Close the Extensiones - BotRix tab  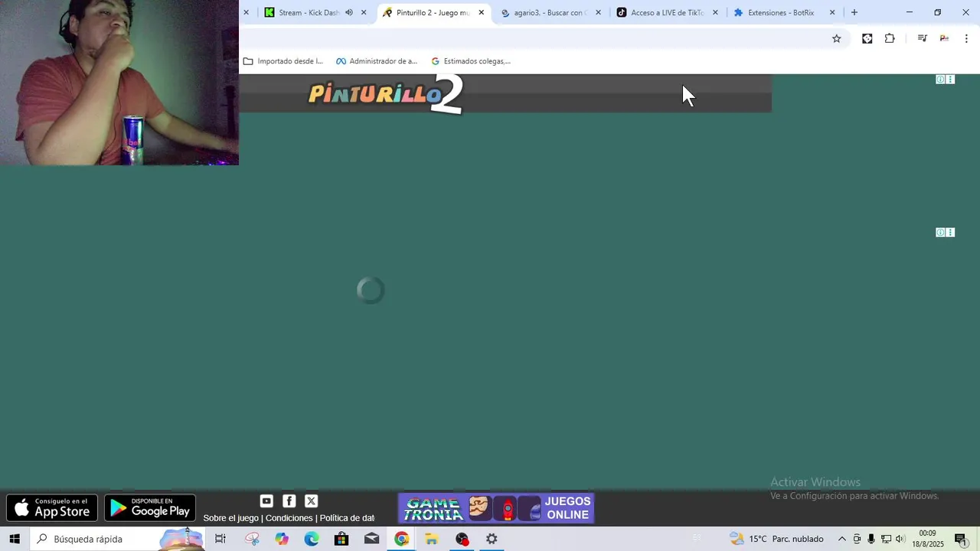click(832, 12)
